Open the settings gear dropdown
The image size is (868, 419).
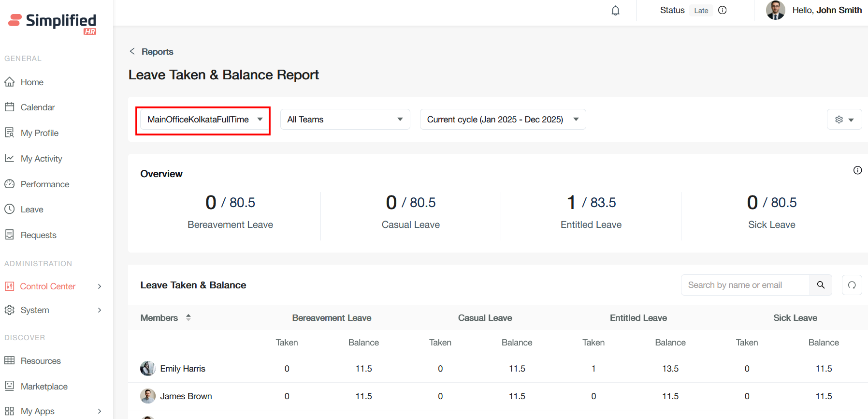[x=844, y=120]
